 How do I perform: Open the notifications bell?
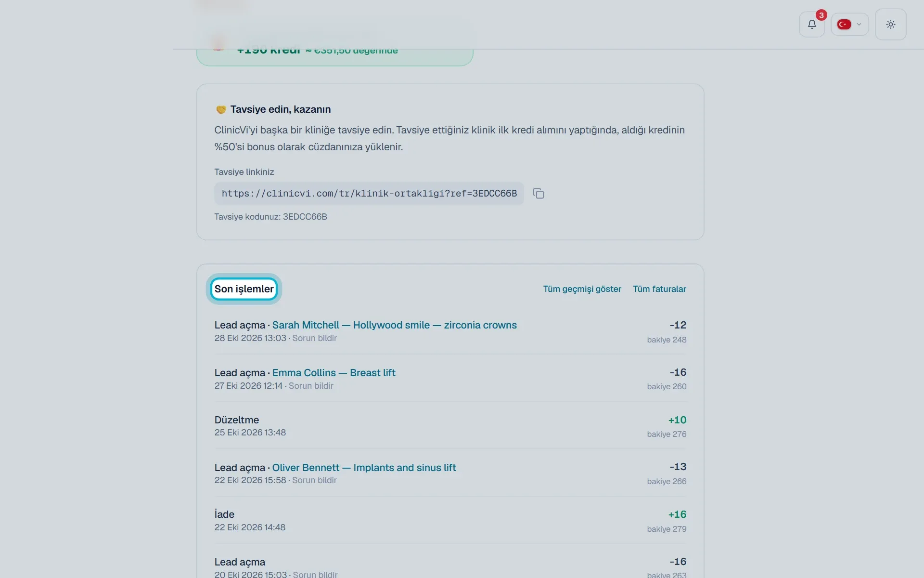(x=812, y=25)
